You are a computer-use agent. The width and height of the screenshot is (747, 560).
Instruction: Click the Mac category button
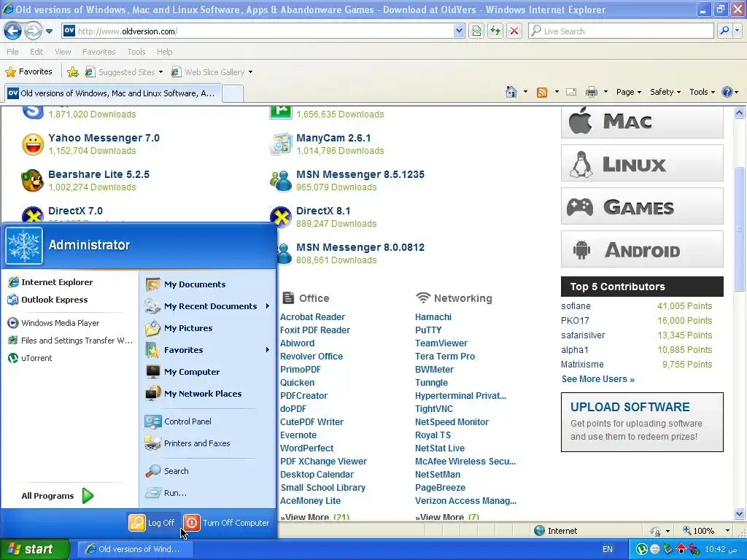coord(642,122)
